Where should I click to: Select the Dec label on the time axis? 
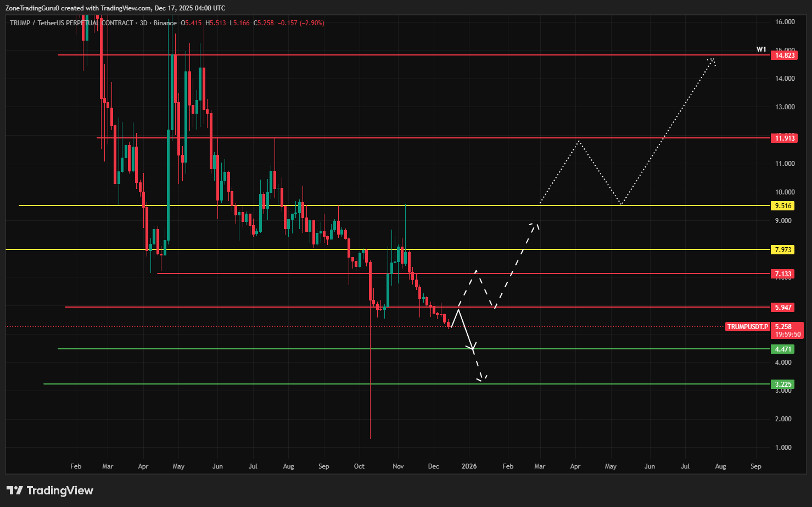tap(433, 466)
